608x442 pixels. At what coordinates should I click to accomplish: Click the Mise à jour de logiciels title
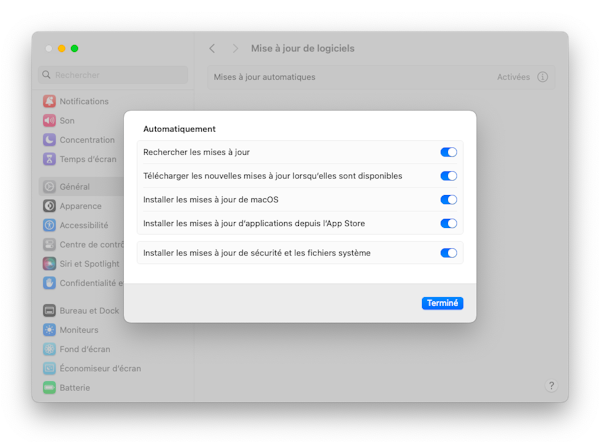click(302, 48)
